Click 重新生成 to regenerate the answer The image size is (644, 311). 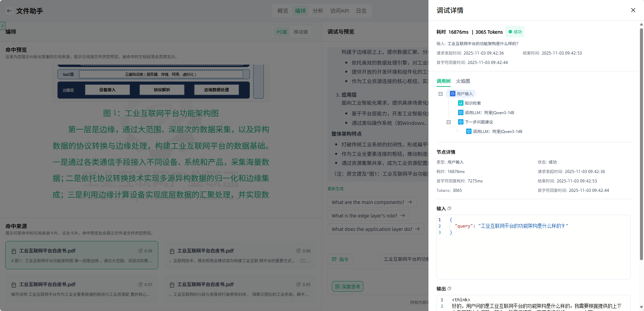[x=335, y=189]
